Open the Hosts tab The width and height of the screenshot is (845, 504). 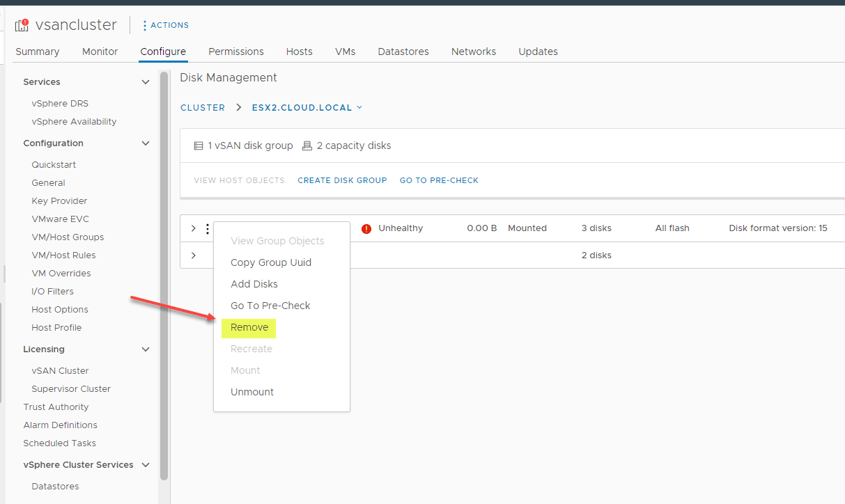click(300, 52)
